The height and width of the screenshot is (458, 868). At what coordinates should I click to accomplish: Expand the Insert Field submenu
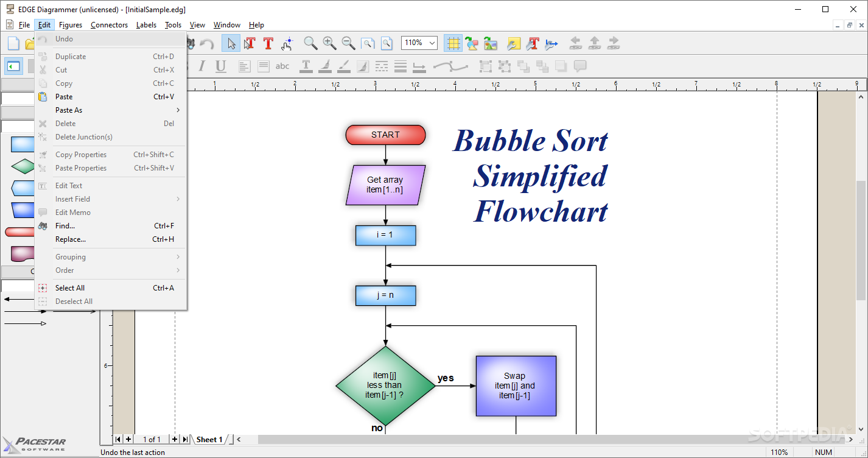[111, 199]
